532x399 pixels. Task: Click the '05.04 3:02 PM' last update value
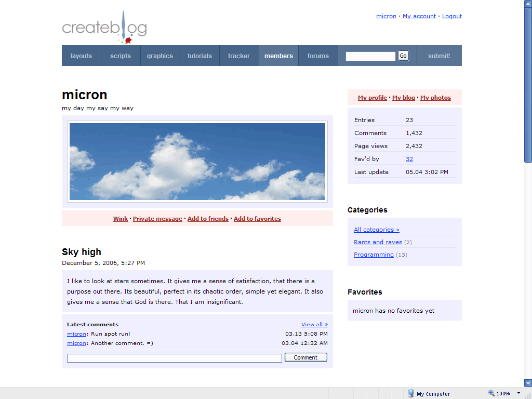click(x=427, y=172)
